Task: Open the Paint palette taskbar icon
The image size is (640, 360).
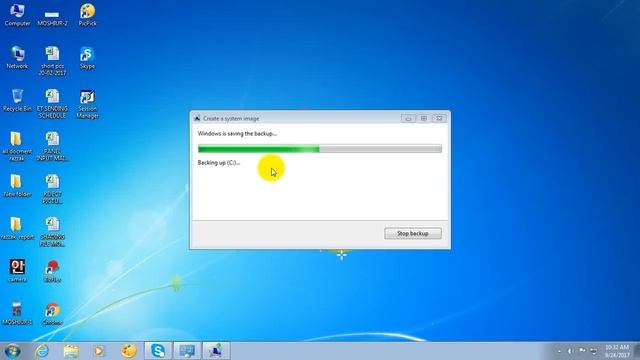Action: click(129, 351)
